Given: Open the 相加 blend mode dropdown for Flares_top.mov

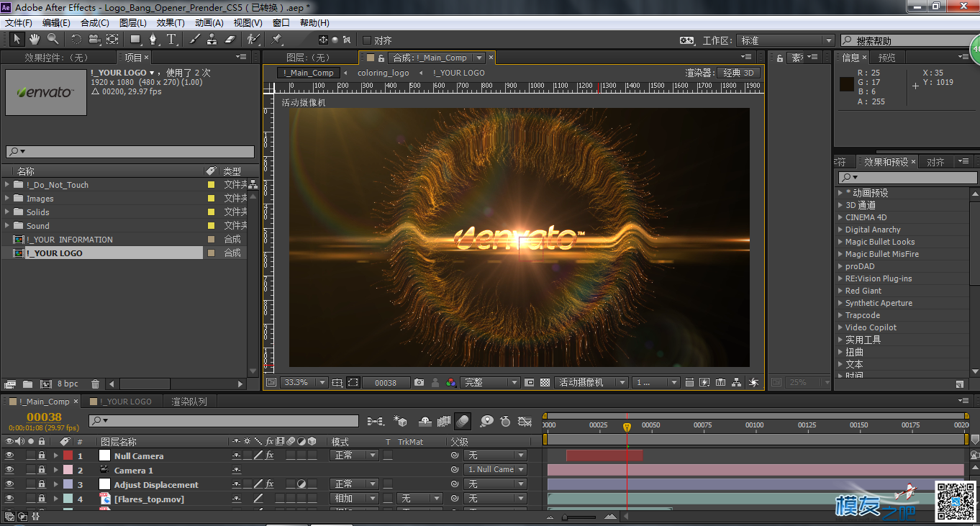Looking at the screenshot, I should coord(354,498).
